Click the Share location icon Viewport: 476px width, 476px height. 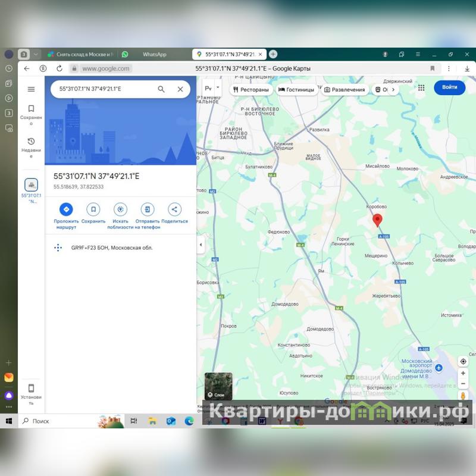[174, 209]
